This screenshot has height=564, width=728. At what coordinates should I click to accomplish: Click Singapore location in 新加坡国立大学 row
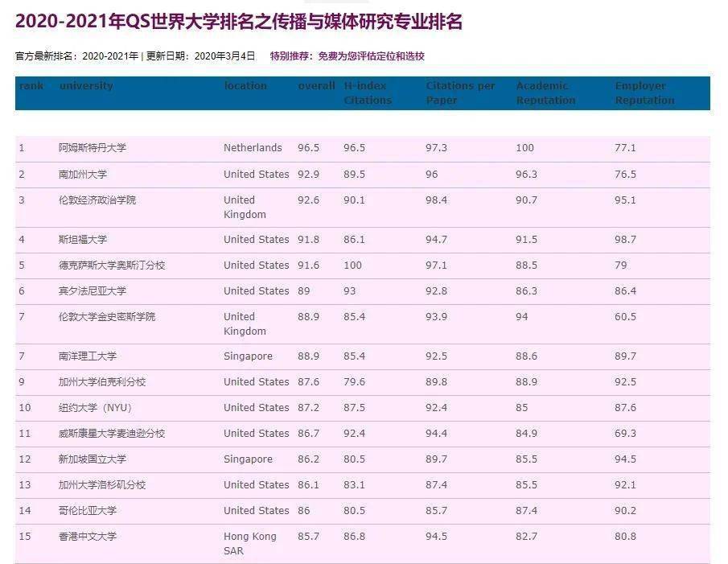click(248, 459)
